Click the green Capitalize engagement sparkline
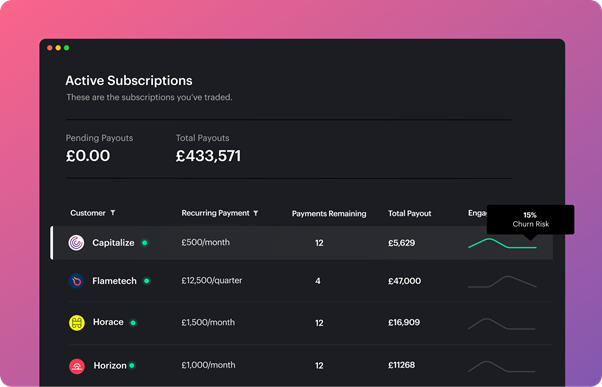Image resolution: width=602 pixels, height=387 pixels. click(x=502, y=243)
